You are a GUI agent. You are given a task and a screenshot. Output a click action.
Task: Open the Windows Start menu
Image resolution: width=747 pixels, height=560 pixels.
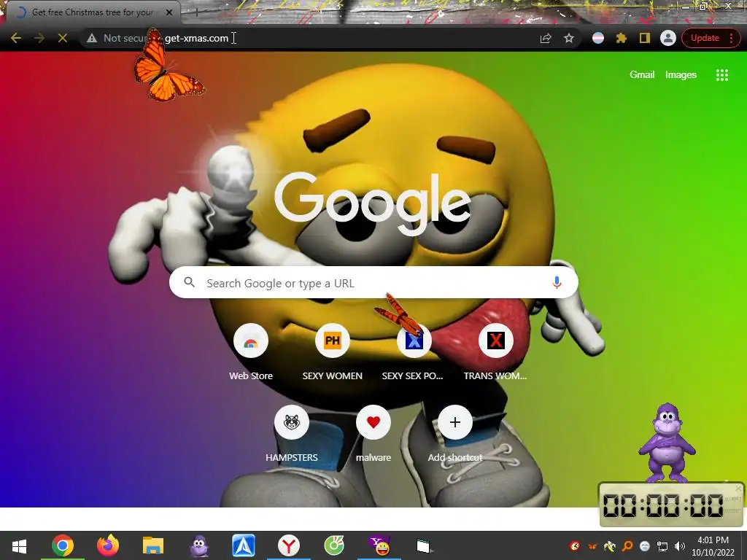(x=19, y=545)
